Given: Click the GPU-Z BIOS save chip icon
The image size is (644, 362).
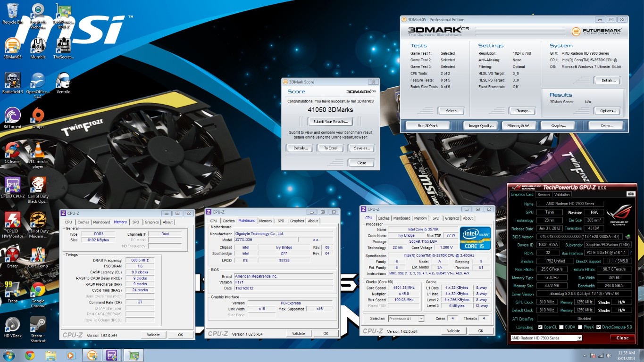Looking at the screenshot, I should point(627,237).
